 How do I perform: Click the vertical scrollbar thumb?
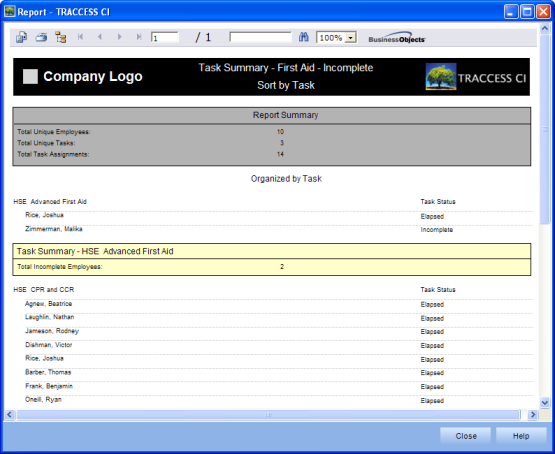(545, 129)
